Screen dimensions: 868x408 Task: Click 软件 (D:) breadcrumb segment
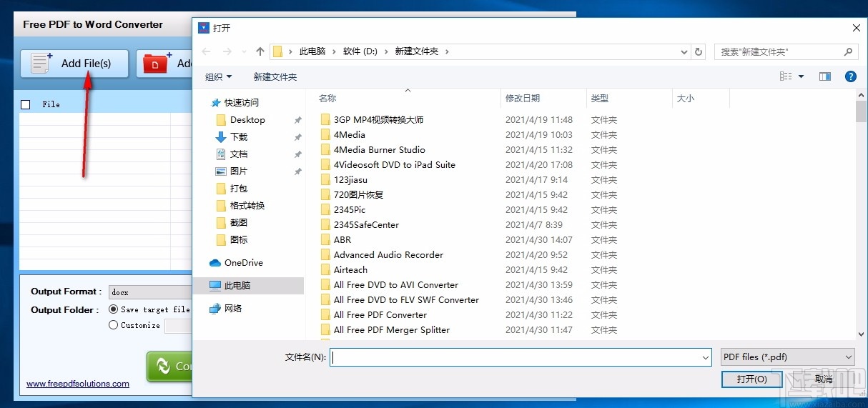tap(360, 51)
